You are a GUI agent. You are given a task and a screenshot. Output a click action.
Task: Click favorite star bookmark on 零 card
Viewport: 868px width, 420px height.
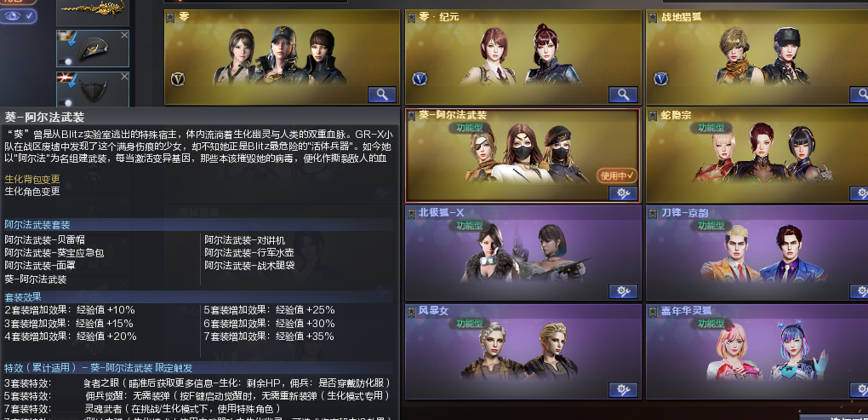tap(170, 18)
